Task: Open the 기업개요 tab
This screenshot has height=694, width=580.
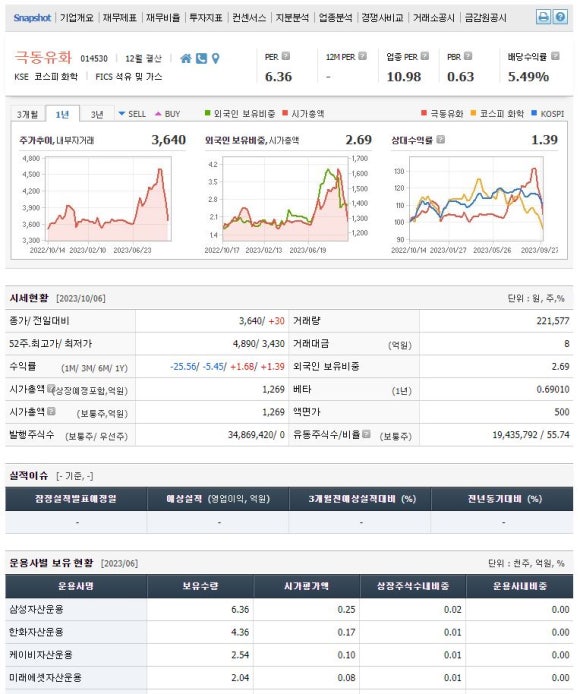Action: pyautogui.click(x=77, y=18)
